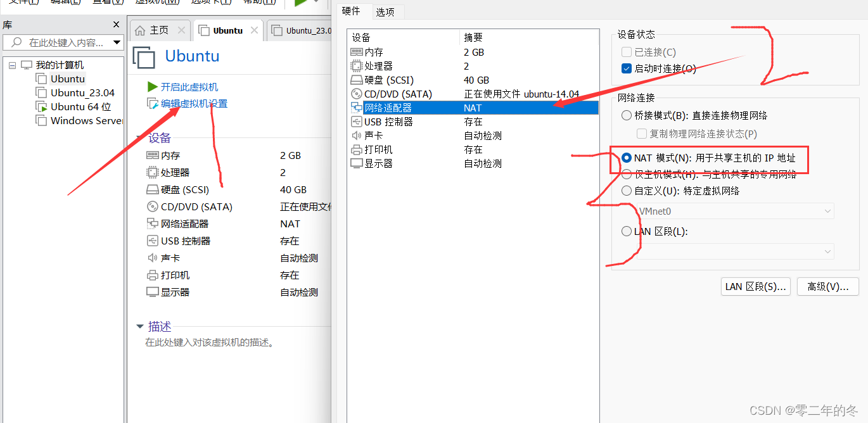
Task: Toggle the 启动时连接 checkbox
Action: [627, 68]
